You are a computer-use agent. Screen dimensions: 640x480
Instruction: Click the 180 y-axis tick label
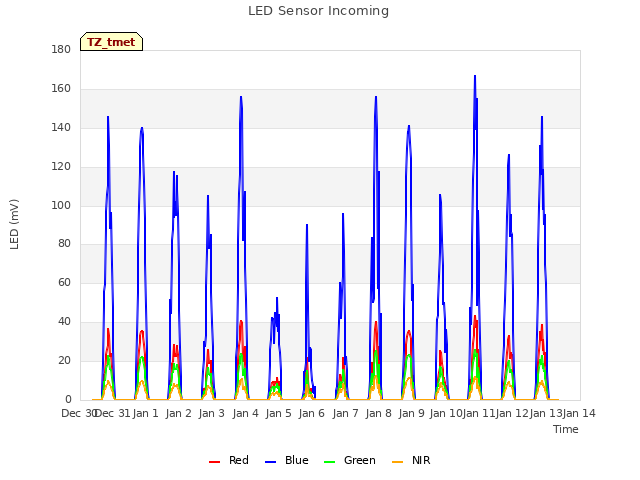[61, 49]
